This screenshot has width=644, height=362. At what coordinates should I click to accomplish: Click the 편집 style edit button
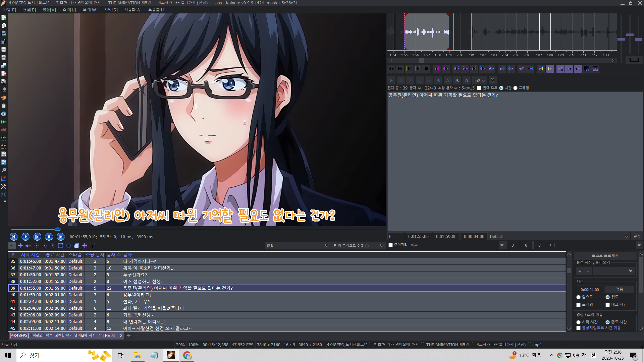pos(637,236)
